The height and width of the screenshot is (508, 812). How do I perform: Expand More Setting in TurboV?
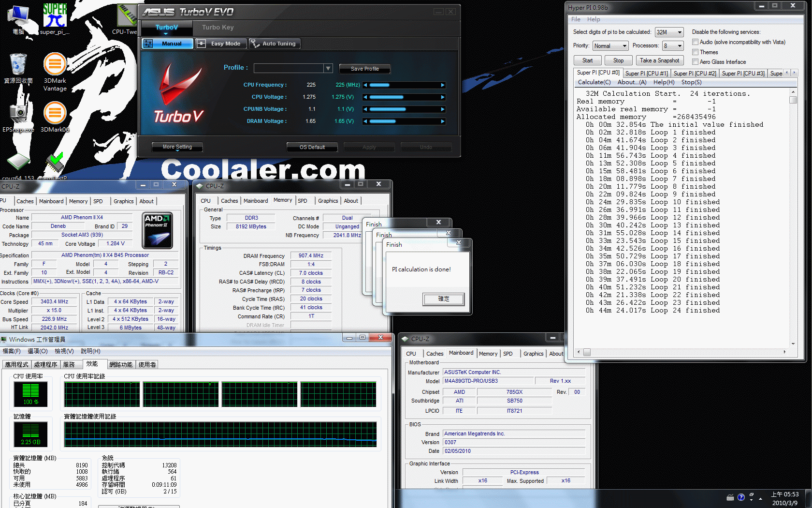[x=177, y=147]
